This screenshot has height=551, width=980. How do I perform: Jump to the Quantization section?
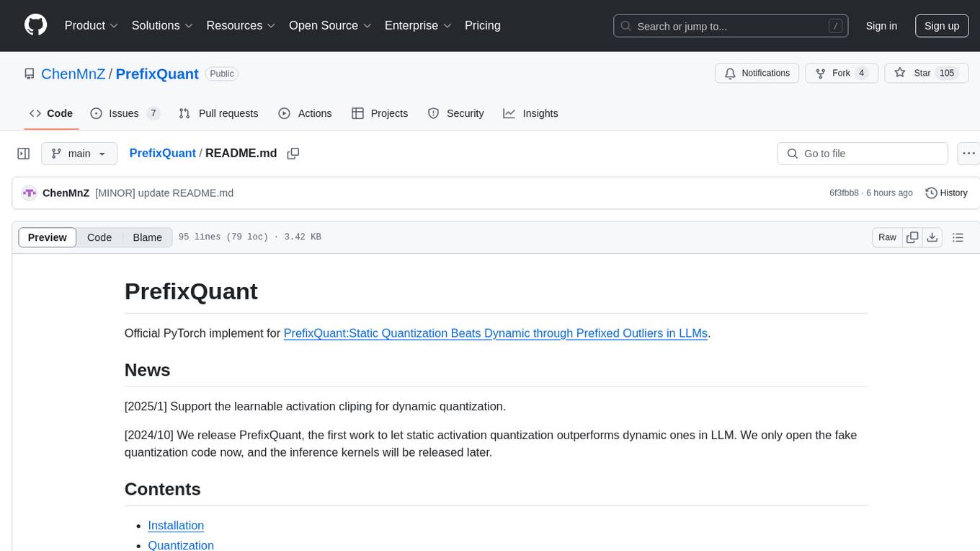point(181,545)
